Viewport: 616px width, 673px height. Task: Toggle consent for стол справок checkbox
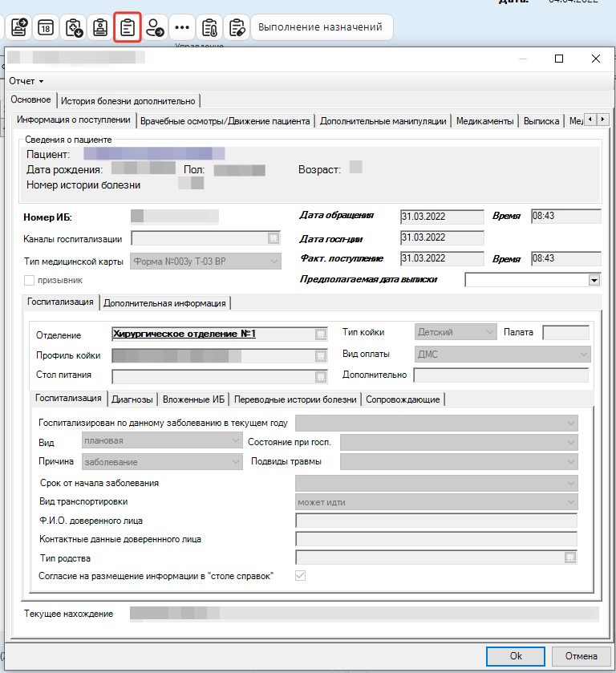pyautogui.click(x=301, y=576)
